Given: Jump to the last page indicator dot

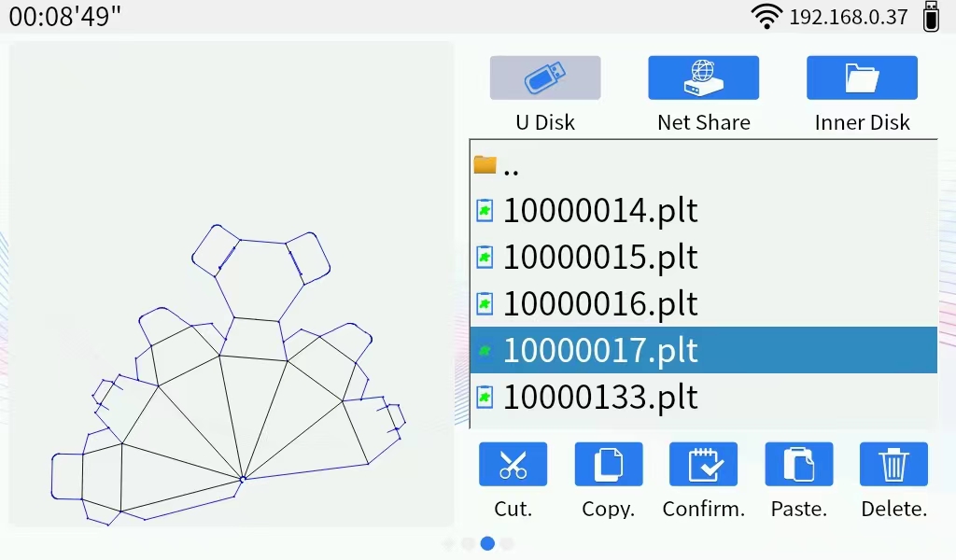Looking at the screenshot, I should tap(507, 543).
